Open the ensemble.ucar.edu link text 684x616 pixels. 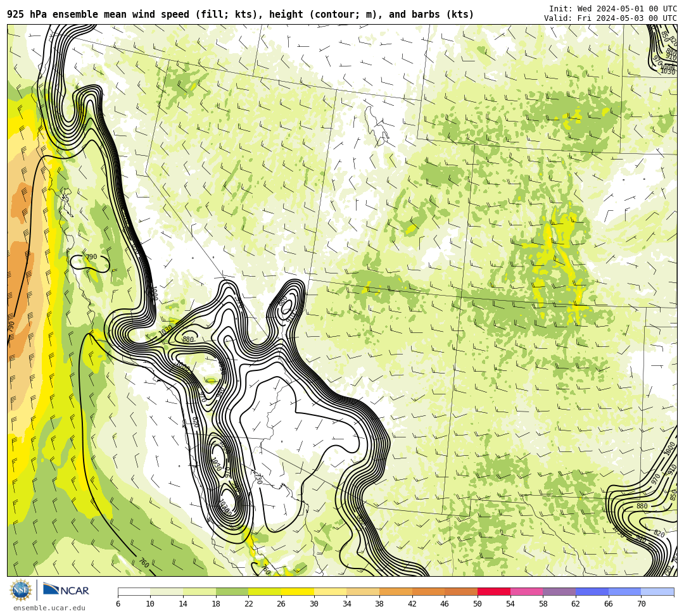point(49,608)
